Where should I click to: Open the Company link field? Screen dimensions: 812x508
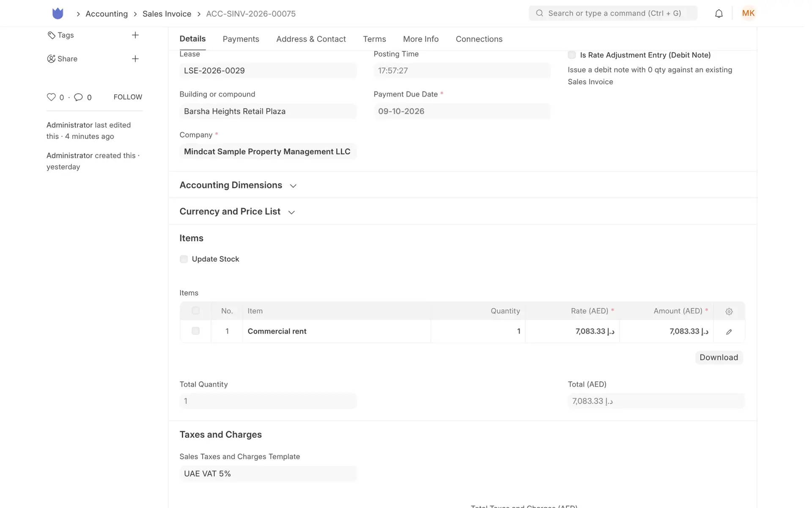268,152
